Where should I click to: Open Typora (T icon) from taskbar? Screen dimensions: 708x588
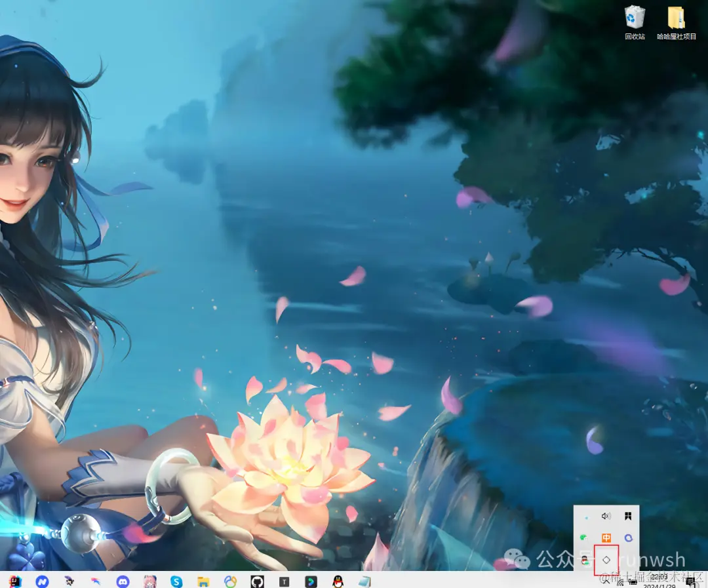click(x=284, y=581)
